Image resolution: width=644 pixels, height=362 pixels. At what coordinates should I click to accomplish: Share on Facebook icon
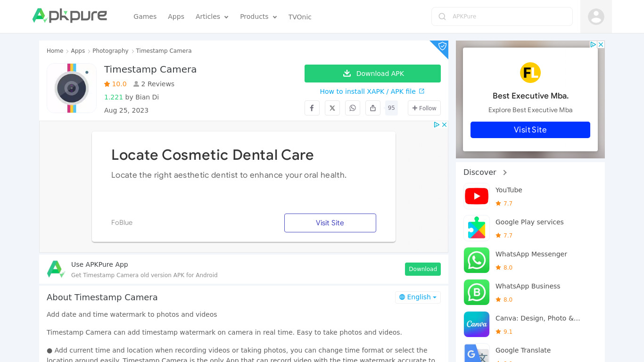[x=312, y=108]
